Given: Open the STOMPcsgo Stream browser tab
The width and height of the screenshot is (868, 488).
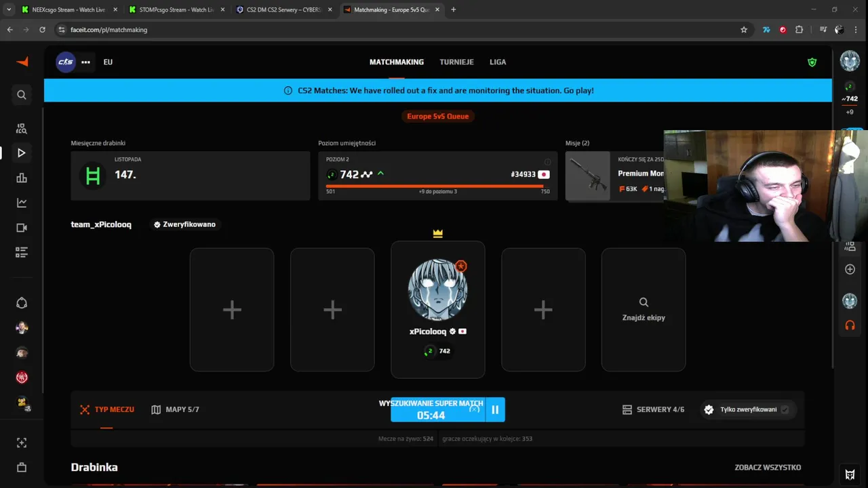Looking at the screenshot, I should pos(176,9).
